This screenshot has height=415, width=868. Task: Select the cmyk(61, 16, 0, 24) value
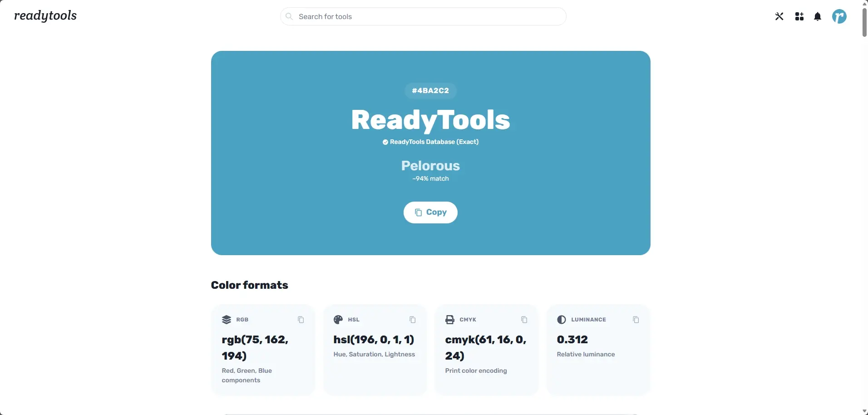pos(486,347)
